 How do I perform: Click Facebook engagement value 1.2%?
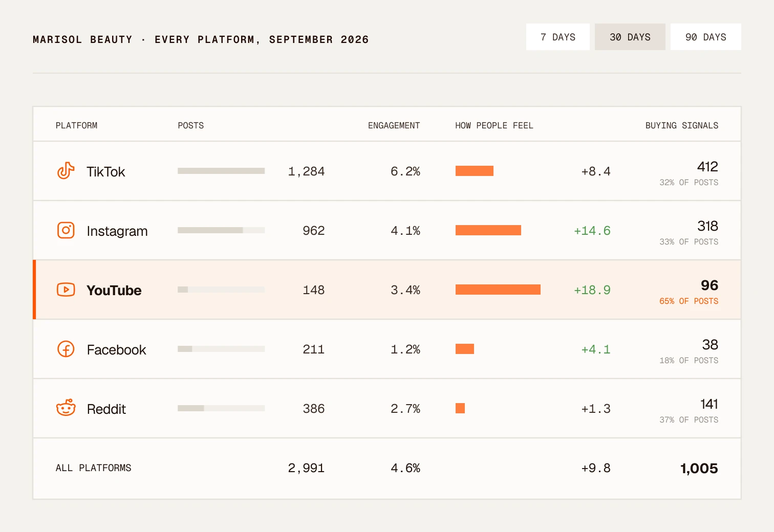point(405,349)
